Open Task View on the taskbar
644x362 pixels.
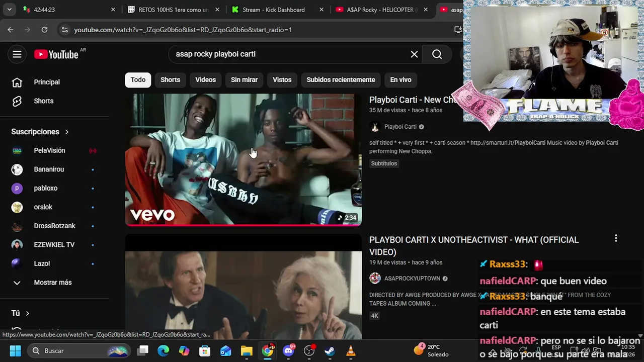pos(143,350)
